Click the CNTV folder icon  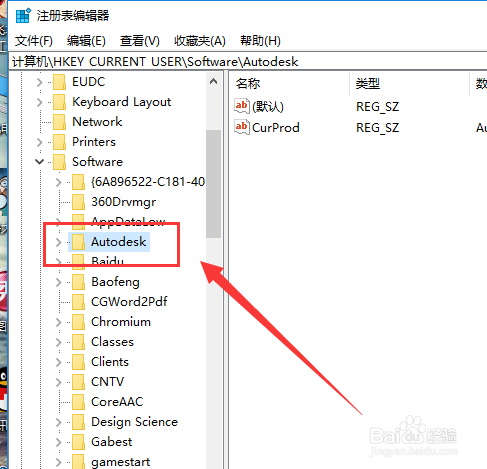pyautogui.click(x=78, y=382)
